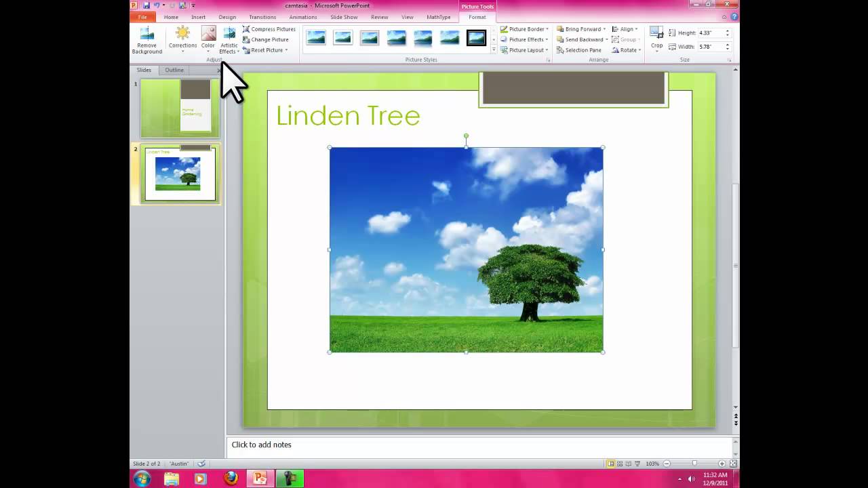Click the Remove Background icon

(146, 40)
